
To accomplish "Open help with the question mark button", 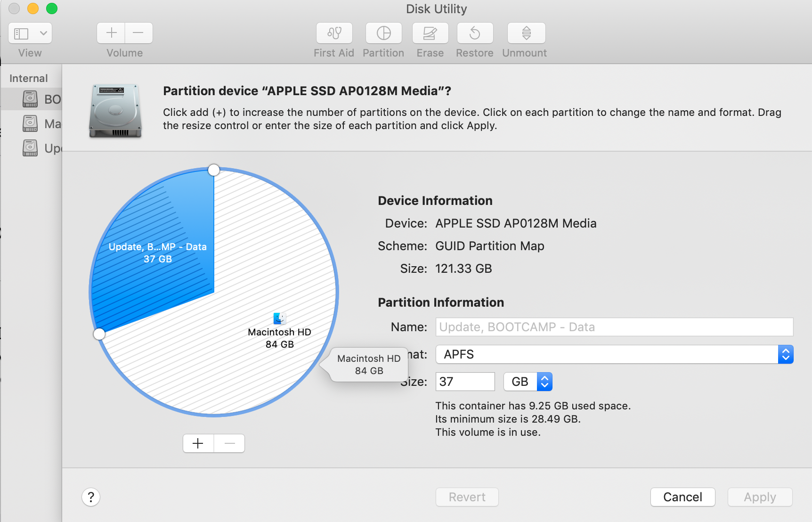I will coord(91,497).
